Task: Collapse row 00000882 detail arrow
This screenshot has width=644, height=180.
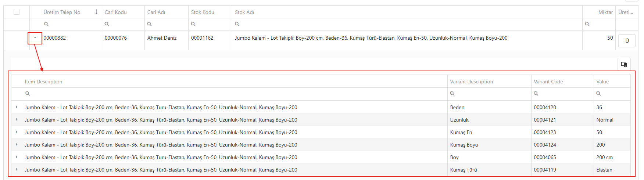Action: point(35,38)
